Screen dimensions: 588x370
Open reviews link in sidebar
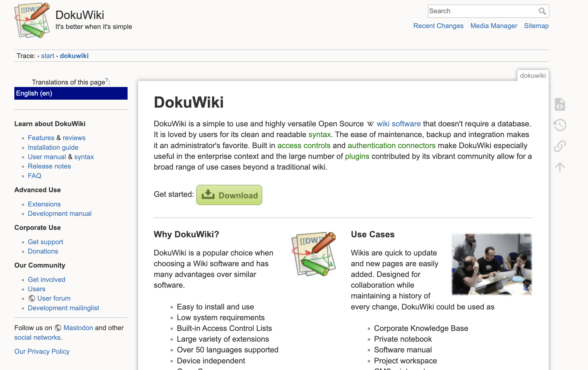point(74,138)
